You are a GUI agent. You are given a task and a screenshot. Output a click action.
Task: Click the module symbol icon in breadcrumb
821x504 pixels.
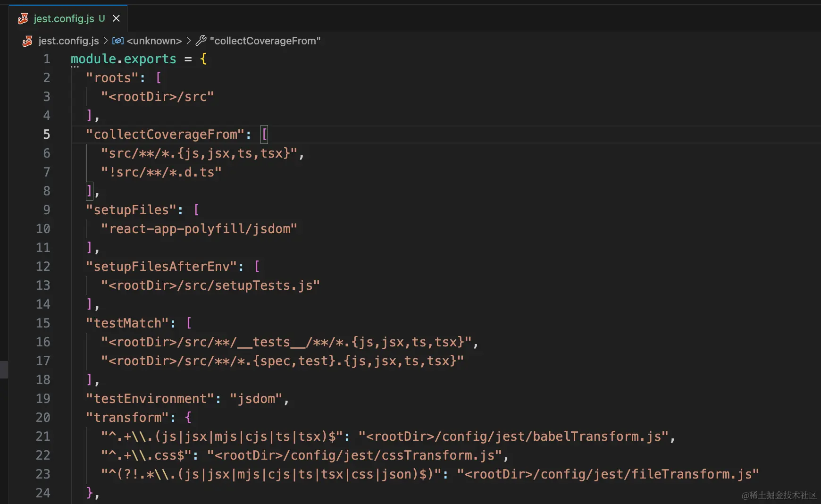pos(118,41)
